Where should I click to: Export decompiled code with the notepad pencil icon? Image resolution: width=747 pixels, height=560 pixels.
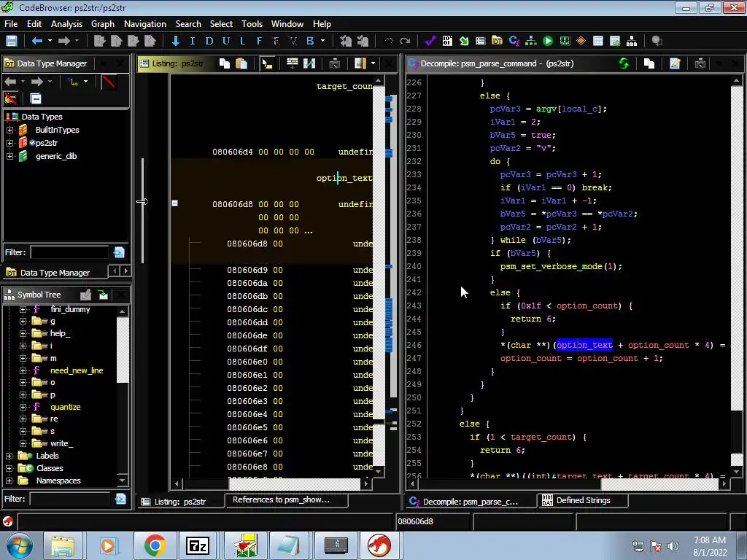675,63
